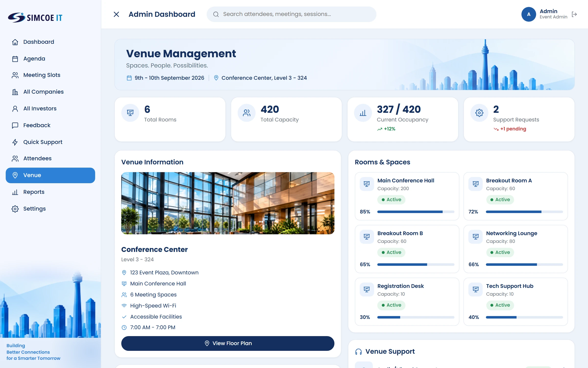The image size is (588, 368).
Task: Click '123 Event Plaza, Downtown' address
Action: coord(164,273)
